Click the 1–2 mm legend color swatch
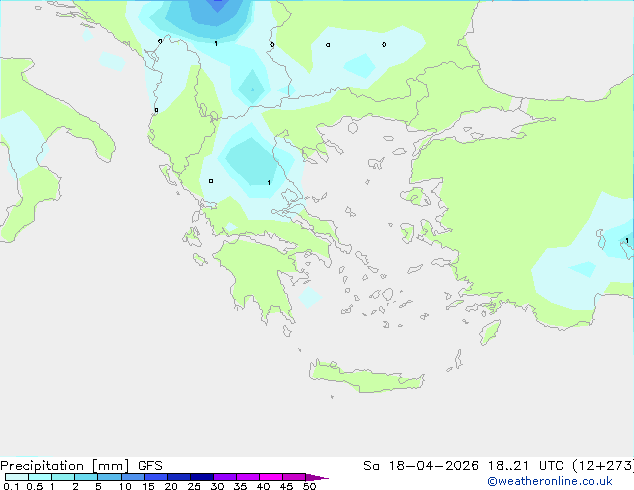This screenshot has height=490, width=634. 63,477
